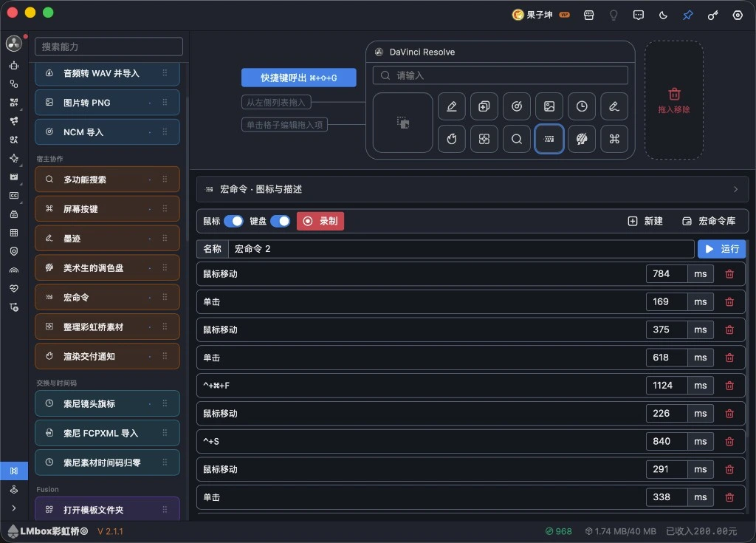This screenshot has height=543, width=756.
Task: Create a new macro with 新建
Action: (645, 221)
